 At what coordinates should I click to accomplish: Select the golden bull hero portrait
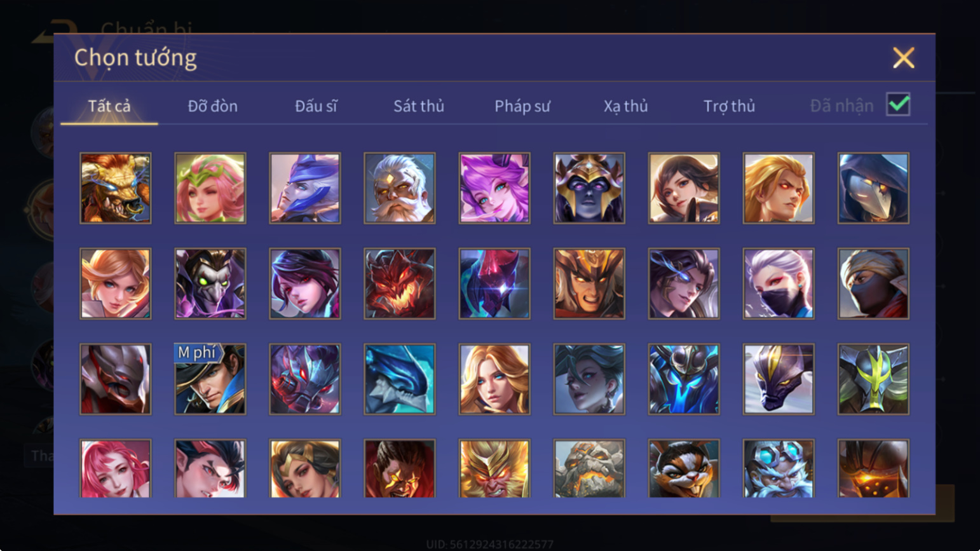[116, 188]
